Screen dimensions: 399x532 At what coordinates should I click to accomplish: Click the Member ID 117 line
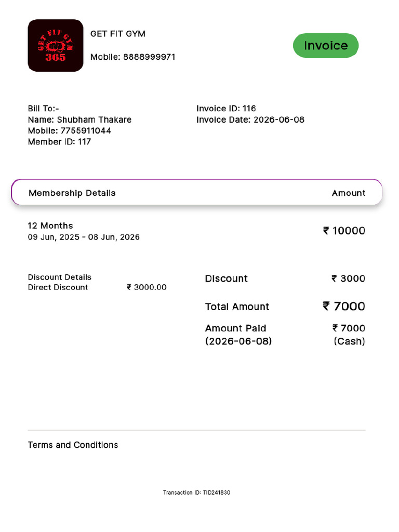pos(59,142)
